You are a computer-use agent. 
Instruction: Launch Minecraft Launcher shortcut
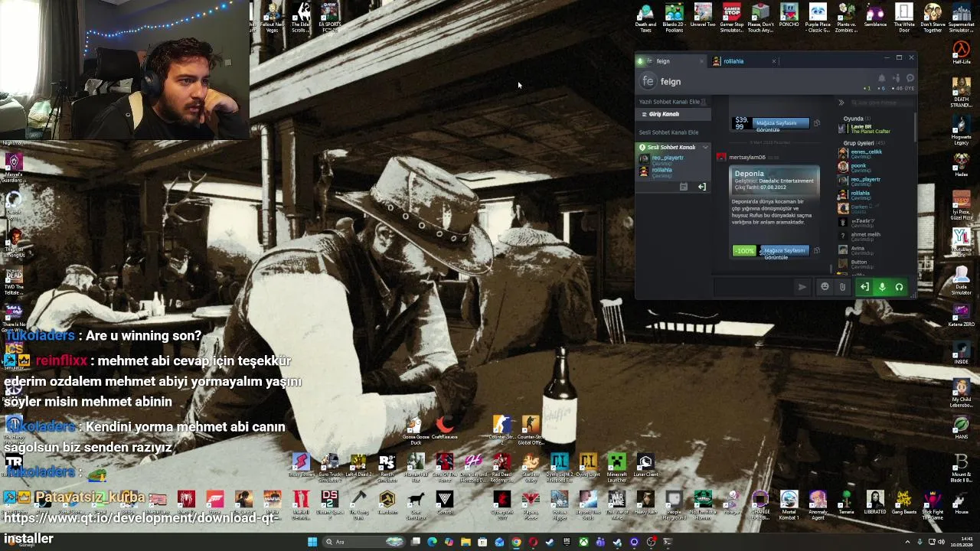(616, 467)
